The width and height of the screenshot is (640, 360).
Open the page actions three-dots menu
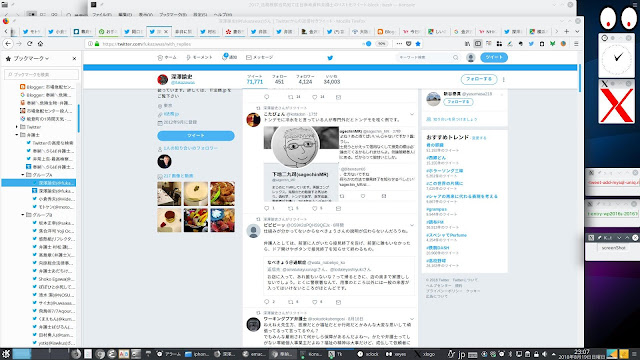click(399, 44)
